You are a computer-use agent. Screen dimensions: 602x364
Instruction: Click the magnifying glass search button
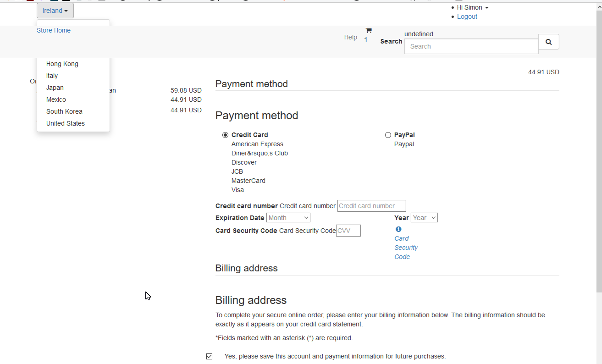[x=548, y=42]
